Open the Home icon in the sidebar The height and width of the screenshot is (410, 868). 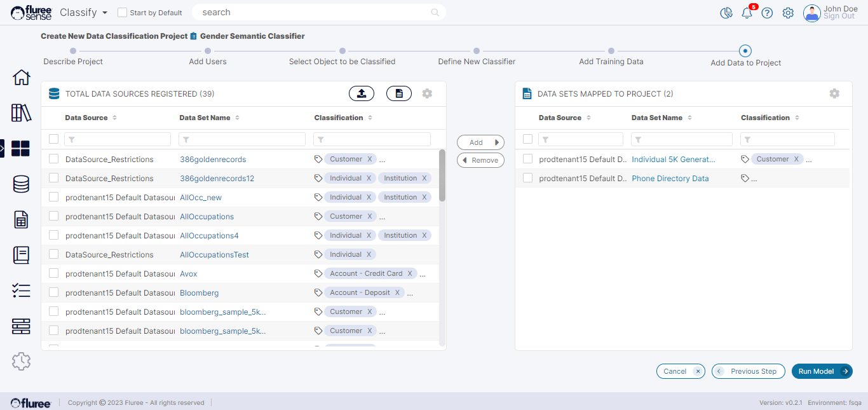coord(21,78)
